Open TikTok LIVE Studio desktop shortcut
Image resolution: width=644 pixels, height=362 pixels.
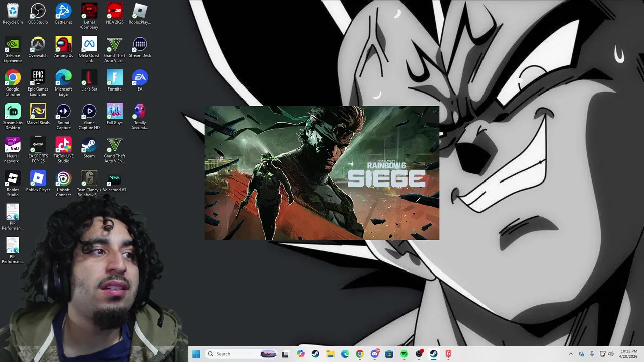click(63, 150)
